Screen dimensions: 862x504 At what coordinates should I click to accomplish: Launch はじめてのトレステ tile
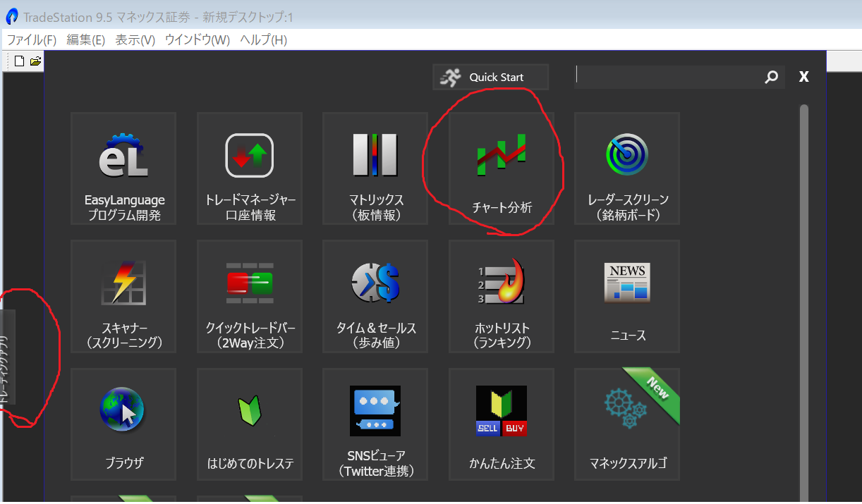250,424
